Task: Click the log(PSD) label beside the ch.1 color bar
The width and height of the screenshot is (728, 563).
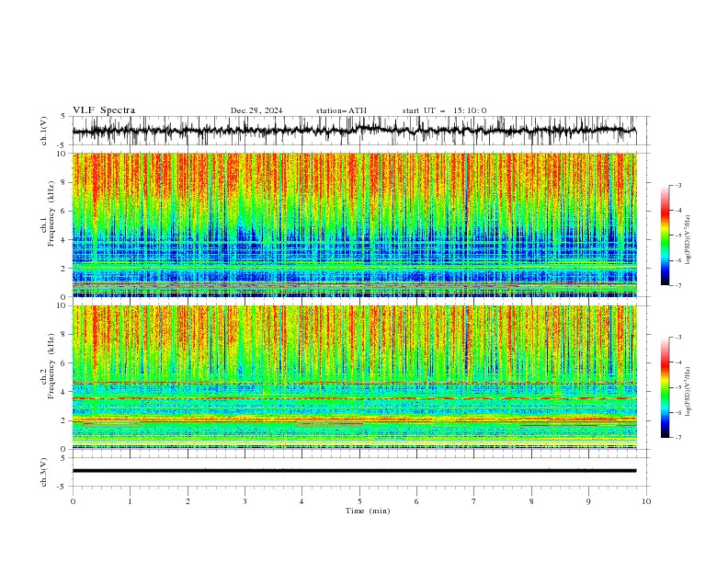Action: click(688, 240)
